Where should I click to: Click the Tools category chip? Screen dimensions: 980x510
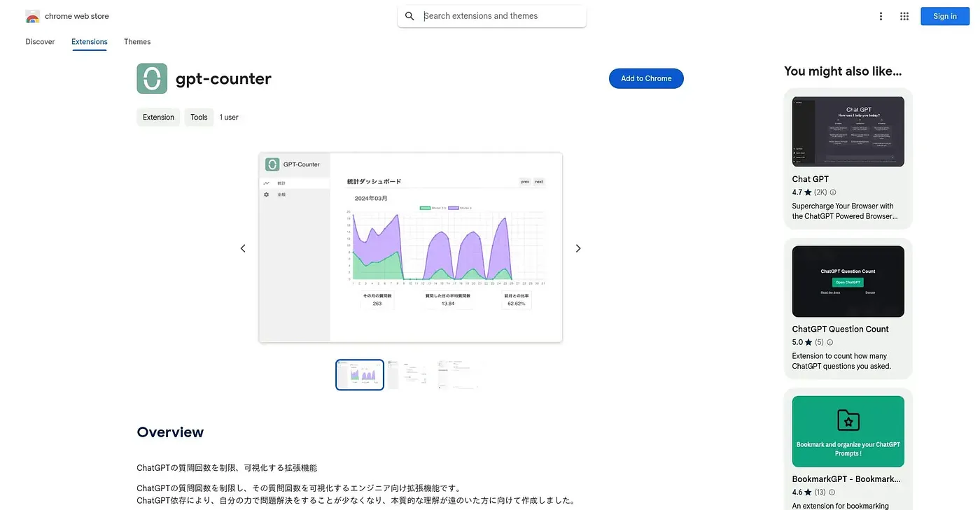(199, 118)
